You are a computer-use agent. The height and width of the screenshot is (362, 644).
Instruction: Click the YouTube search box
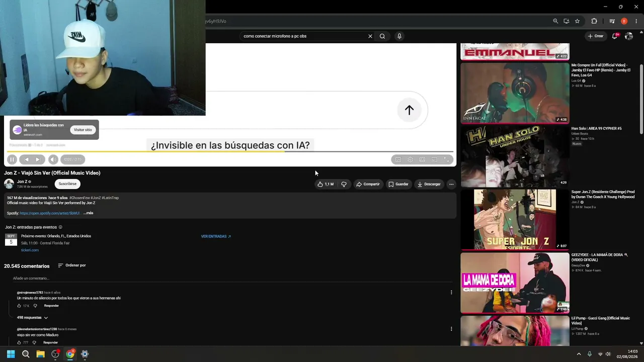coord(303,36)
